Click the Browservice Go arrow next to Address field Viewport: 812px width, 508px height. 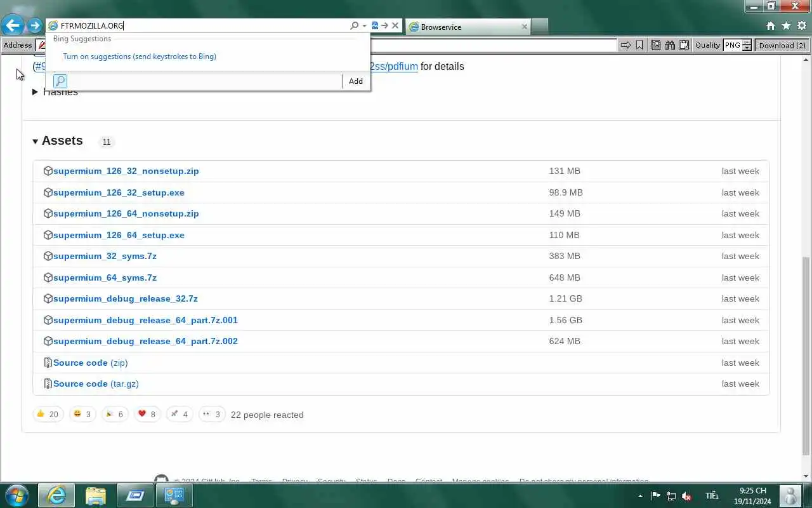(625, 45)
